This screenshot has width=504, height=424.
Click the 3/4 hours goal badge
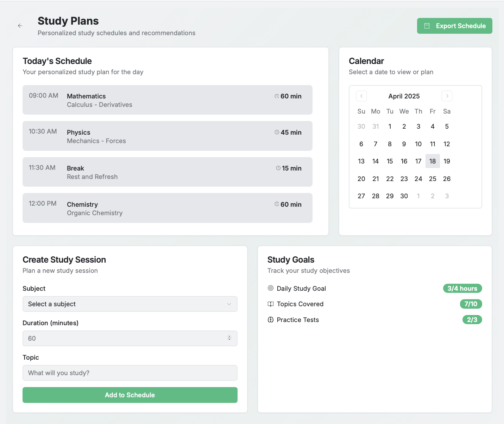462,288
